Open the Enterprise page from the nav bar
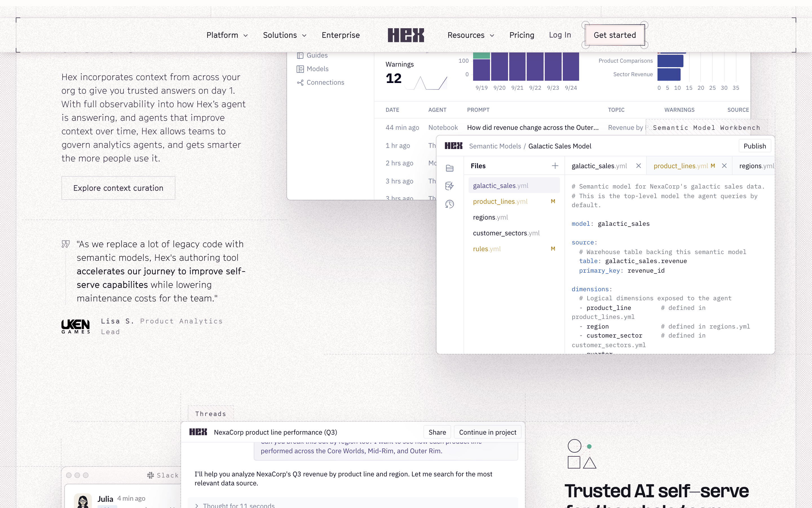Screen dimensions: 812x508 coord(341,35)
